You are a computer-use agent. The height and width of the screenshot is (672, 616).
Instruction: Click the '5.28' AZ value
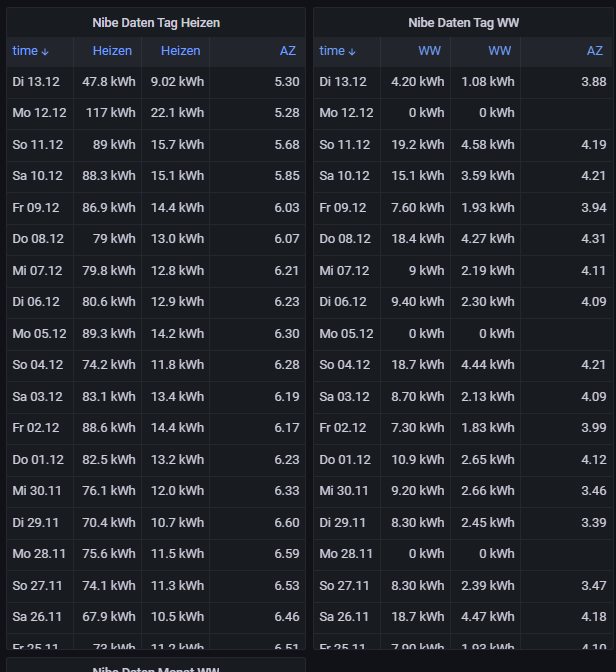(287, 113)
